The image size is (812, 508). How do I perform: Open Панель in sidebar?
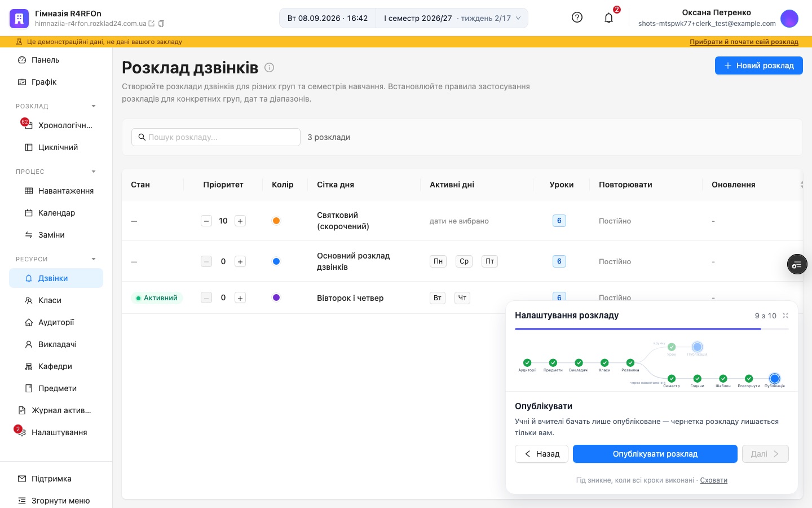[x=56, y=60]
